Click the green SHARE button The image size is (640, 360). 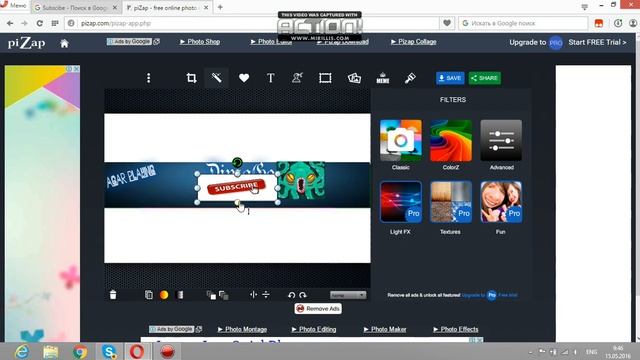click(x=484, y=78)
